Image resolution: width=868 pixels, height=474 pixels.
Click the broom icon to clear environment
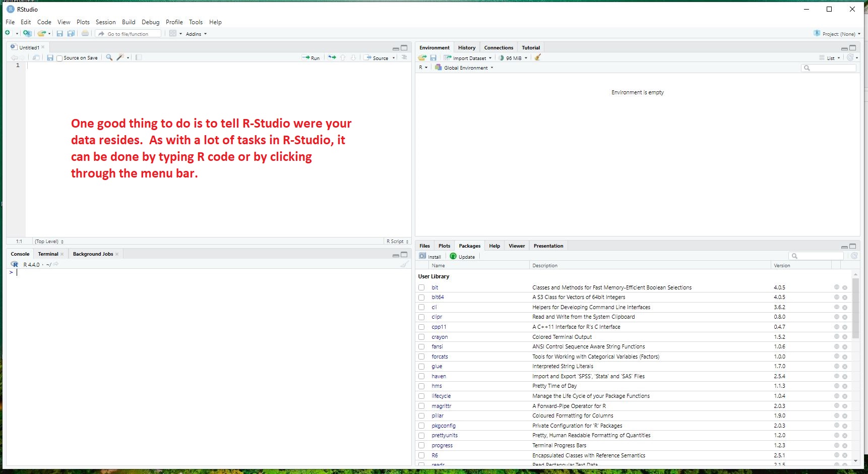pyautogui.click(x=538, y=57)
